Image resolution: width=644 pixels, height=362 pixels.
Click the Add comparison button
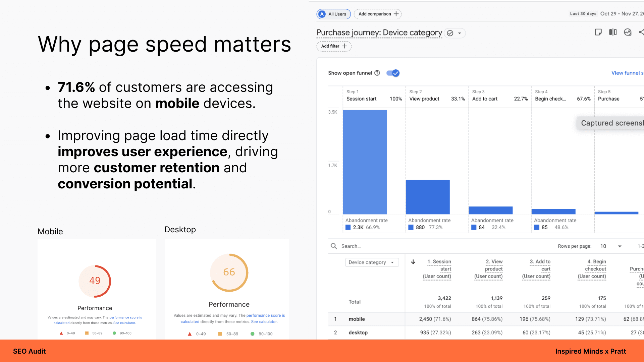coord(378,14)
